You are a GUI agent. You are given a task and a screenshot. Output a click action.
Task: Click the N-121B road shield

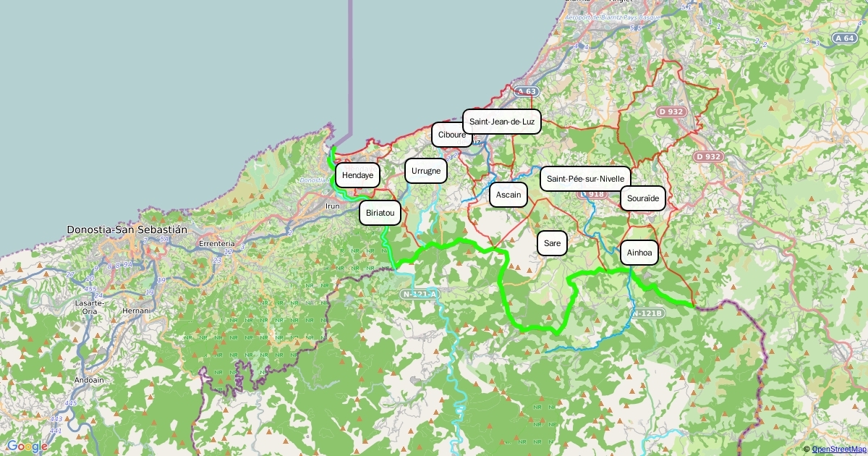(647, 313)
